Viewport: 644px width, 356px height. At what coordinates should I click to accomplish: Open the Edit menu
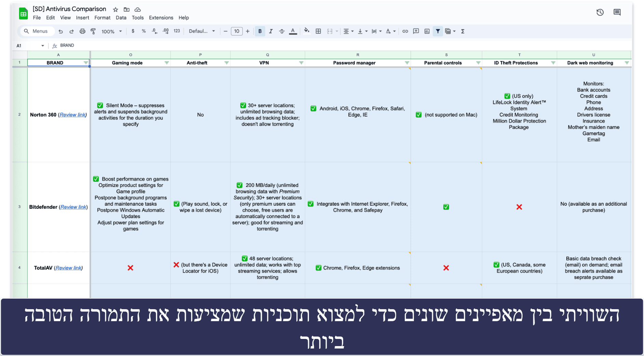coord(51,18)
